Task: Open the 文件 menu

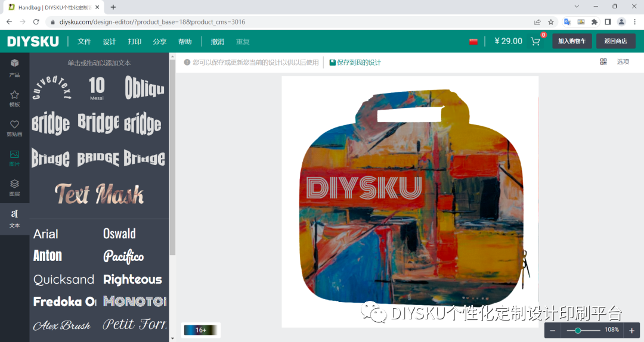Action: click(84, 42)
